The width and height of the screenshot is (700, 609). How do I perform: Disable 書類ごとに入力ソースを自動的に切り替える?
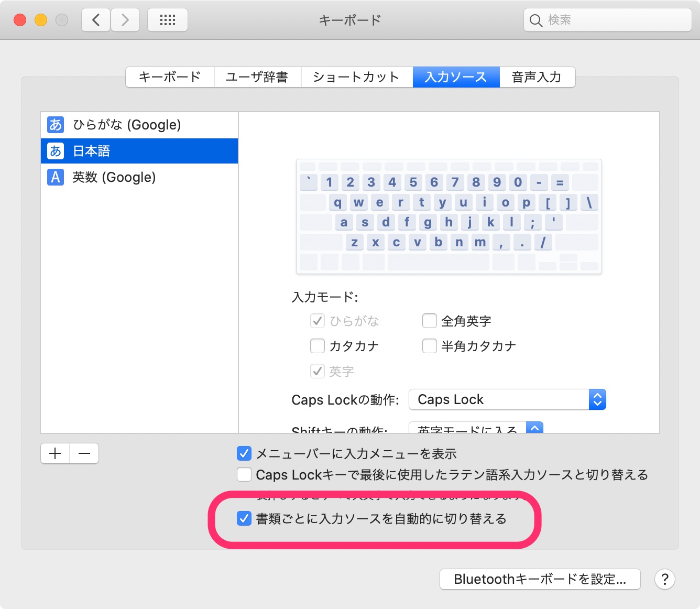(244, 519)
